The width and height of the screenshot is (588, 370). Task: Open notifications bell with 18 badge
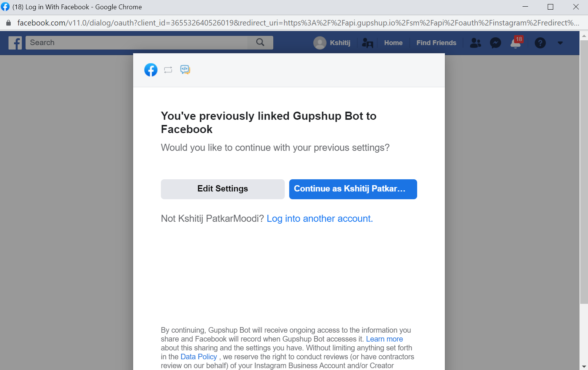click(516, 43)
